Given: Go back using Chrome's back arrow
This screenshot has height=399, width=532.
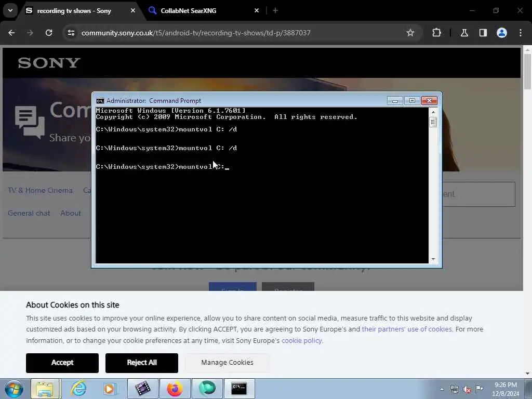Looking at the screenshot, I should [11, 33].
